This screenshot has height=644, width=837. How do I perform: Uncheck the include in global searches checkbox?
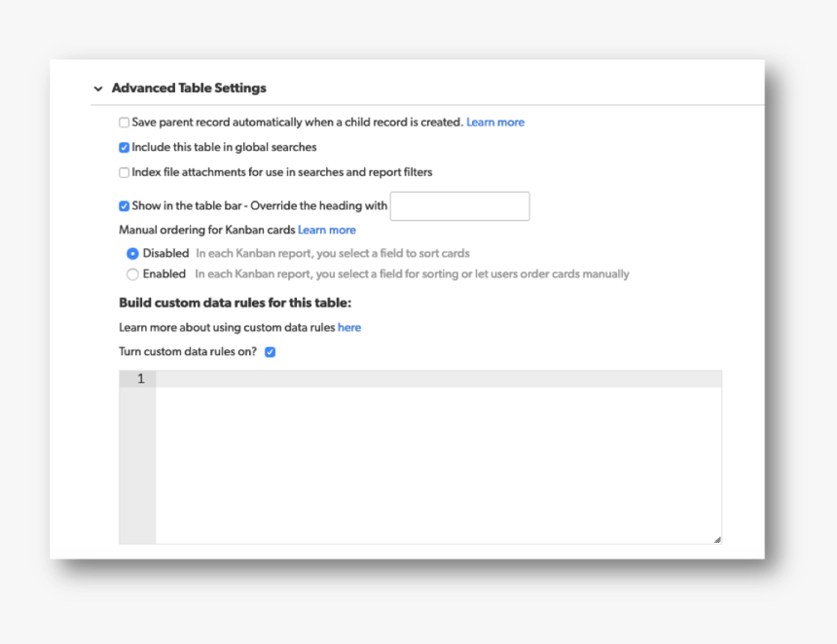pyautogui.click(x=124, y=148)
